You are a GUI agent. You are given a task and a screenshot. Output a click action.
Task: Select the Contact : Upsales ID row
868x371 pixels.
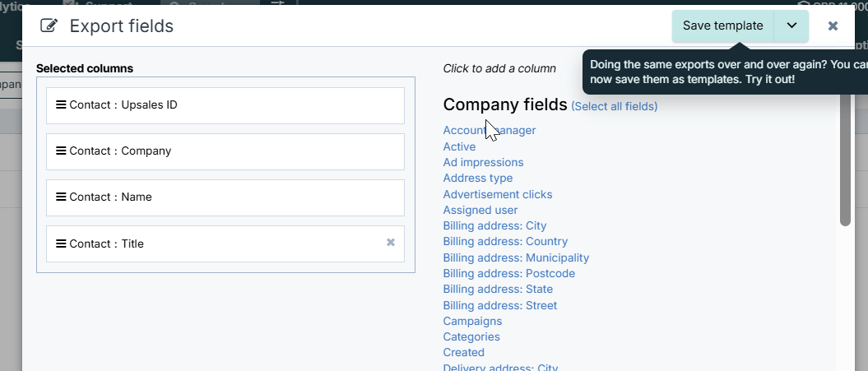(225, 105)
